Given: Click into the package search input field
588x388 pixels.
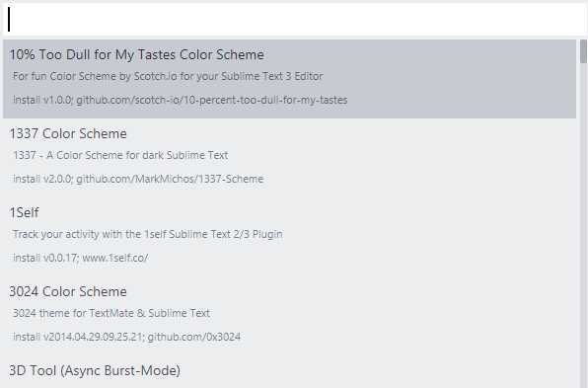Looking at the screenshot, I should pyautogui.click(x=294, y=20).
